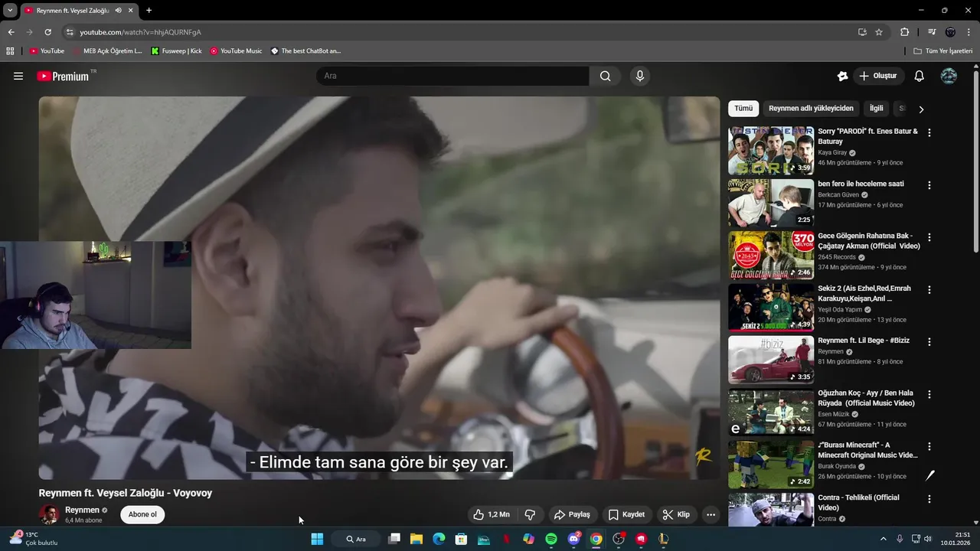
Task: Share the video with Paylaş
Action: 572,514
